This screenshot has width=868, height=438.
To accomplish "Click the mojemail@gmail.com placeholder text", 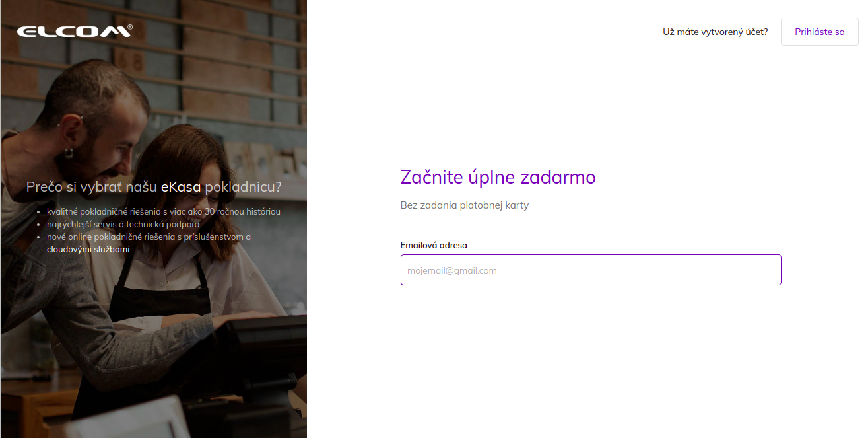I will 452,271.
